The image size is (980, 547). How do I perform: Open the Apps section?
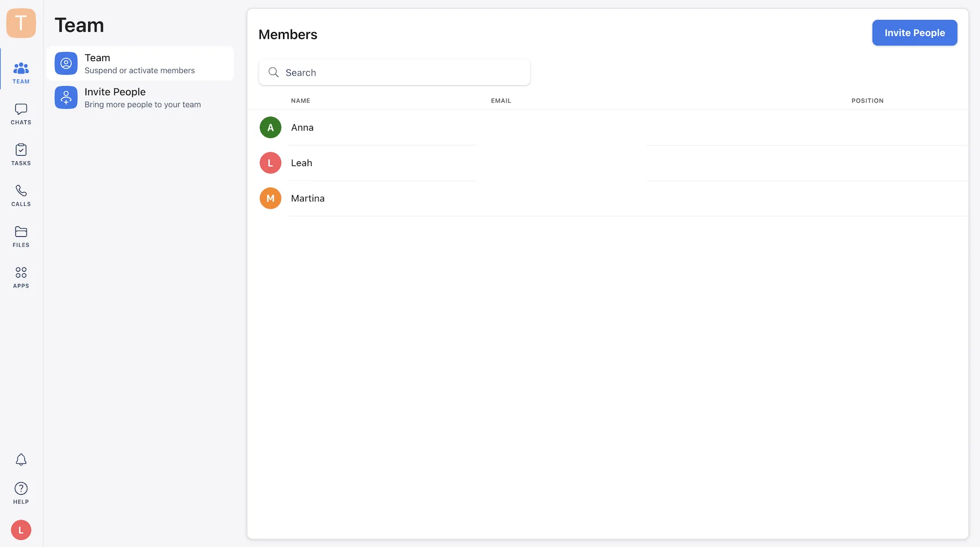(x=21, y=276)
